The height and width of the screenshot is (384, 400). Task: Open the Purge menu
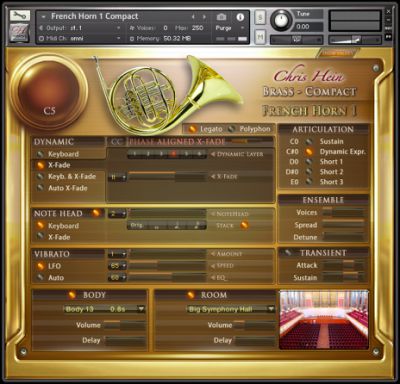pos(230,28)
